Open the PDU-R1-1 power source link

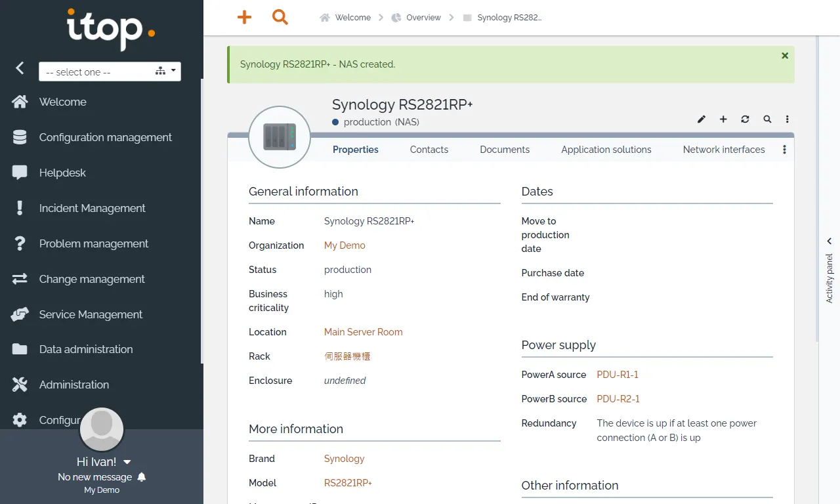pyautogui.click(x=618, y=375)
